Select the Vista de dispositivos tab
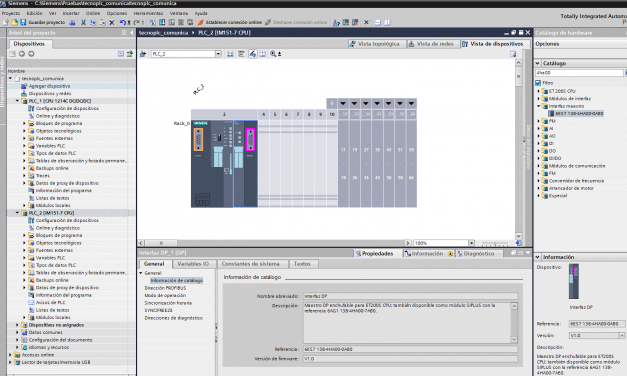The width and height of the screenshot is (627, 376). coord(494,44)
